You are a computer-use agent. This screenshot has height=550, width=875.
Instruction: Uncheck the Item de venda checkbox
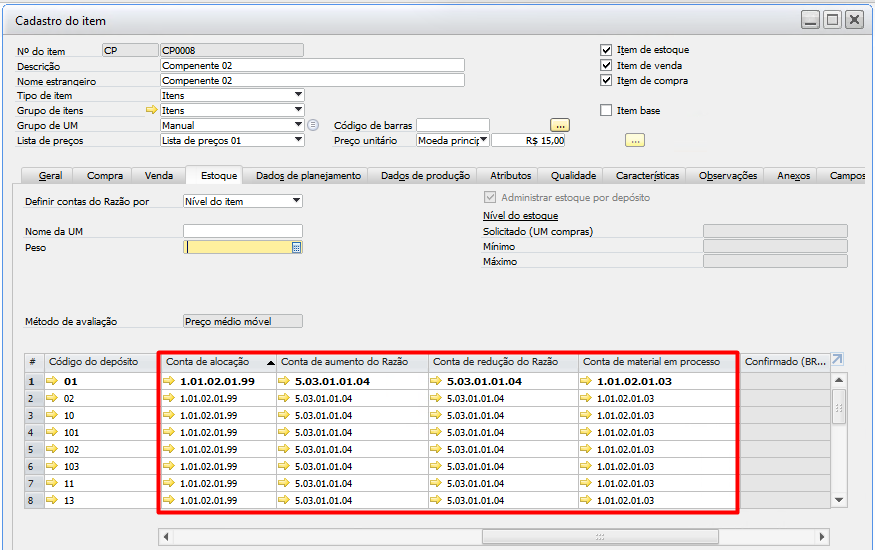point(606,65)
